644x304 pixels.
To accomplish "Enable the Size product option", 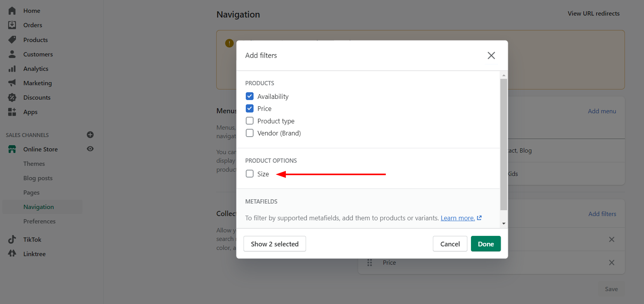I will 250,174.
